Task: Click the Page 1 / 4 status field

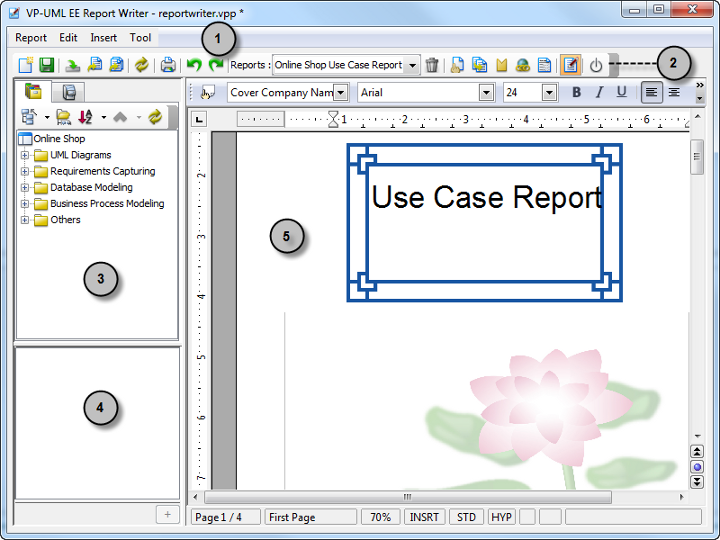Action: [x=225, y=517]
